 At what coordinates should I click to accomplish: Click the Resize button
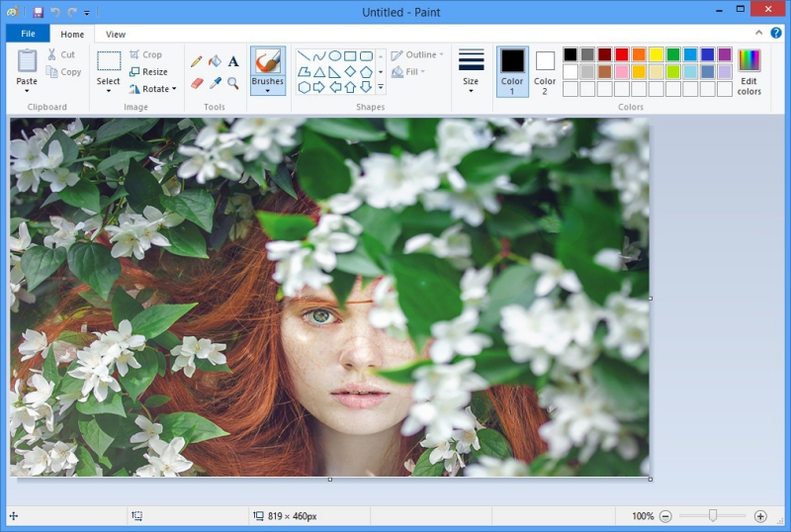148,71
